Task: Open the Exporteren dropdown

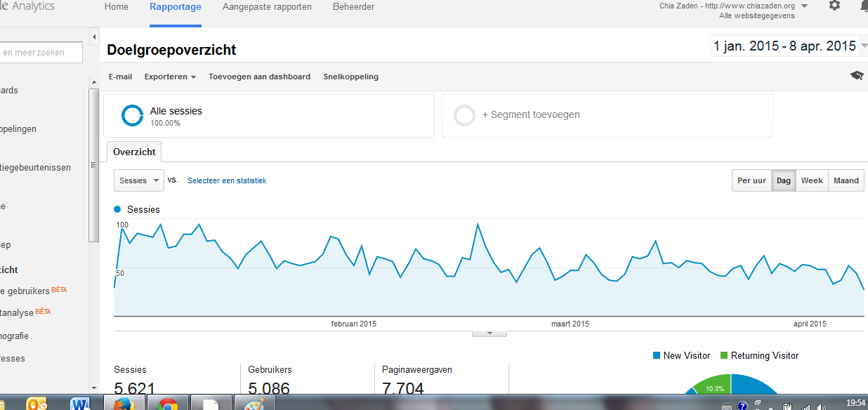Action: tap(170, 77)
